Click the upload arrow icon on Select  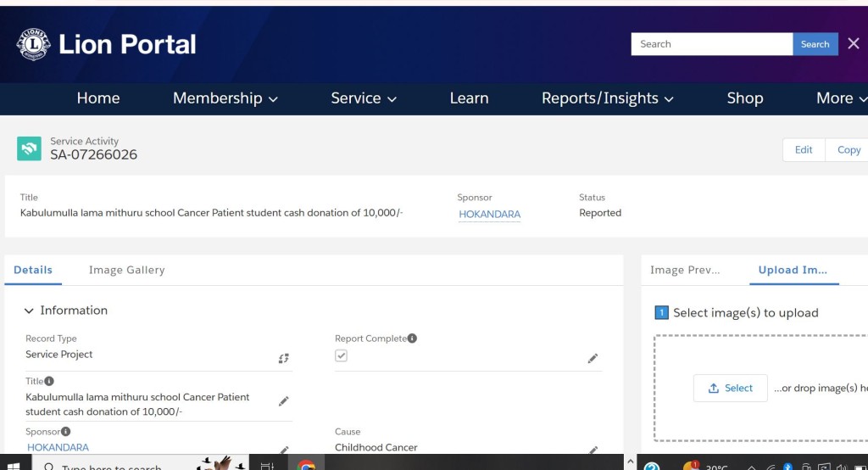coord(714,388)
